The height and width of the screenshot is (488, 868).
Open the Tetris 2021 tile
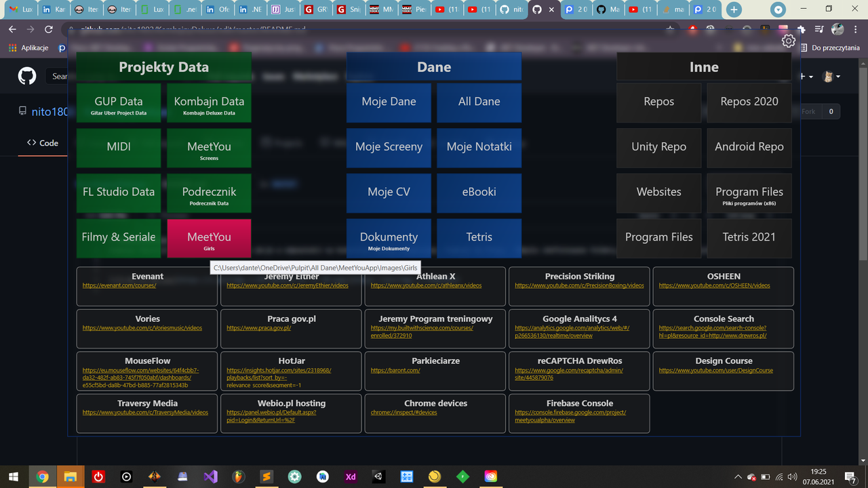tap(749, 239)
